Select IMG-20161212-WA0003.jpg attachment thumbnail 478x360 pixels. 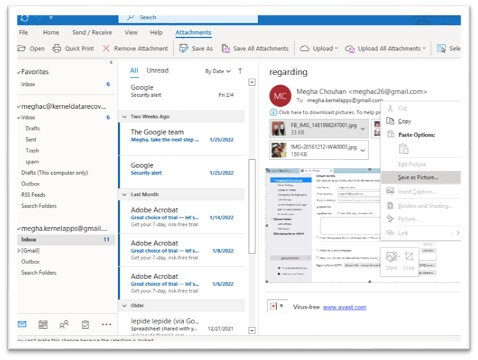coord(278,150)
